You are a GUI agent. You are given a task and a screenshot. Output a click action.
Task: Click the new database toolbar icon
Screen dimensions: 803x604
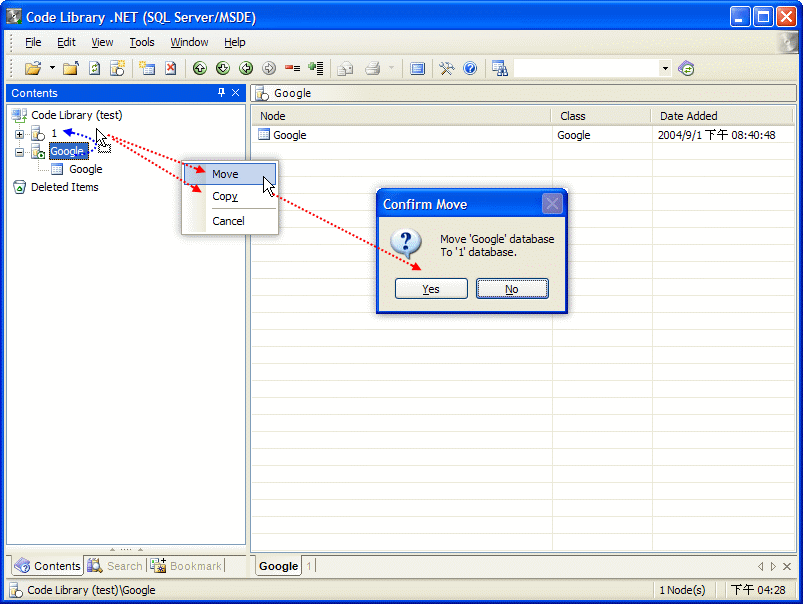tap(118, 68)
